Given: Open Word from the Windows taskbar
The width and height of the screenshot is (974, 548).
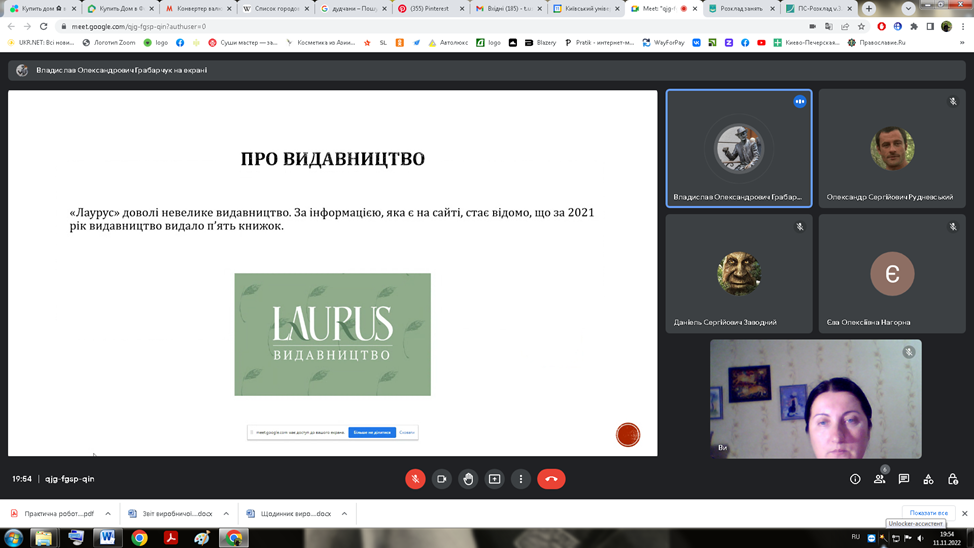Looking at the screenshot, I should (107, 537).
